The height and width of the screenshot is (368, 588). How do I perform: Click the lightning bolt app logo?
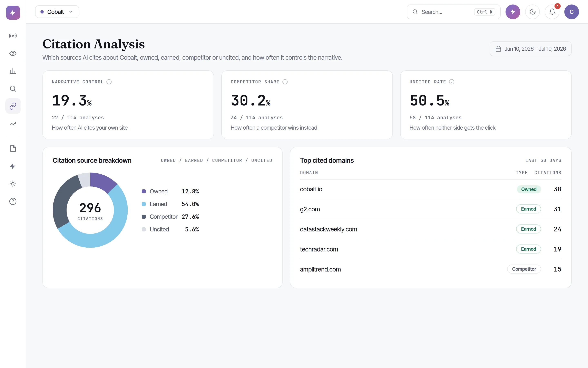click(13, 12)
